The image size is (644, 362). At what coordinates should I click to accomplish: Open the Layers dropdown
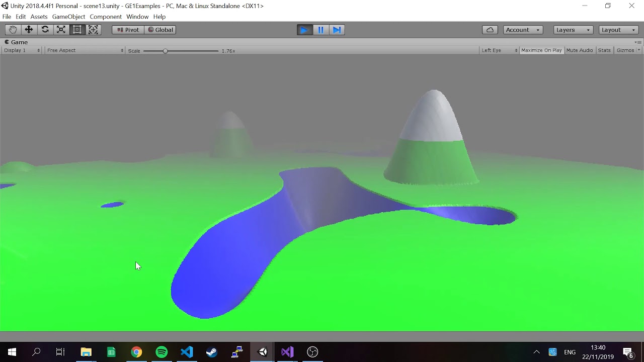click(573, 30)
